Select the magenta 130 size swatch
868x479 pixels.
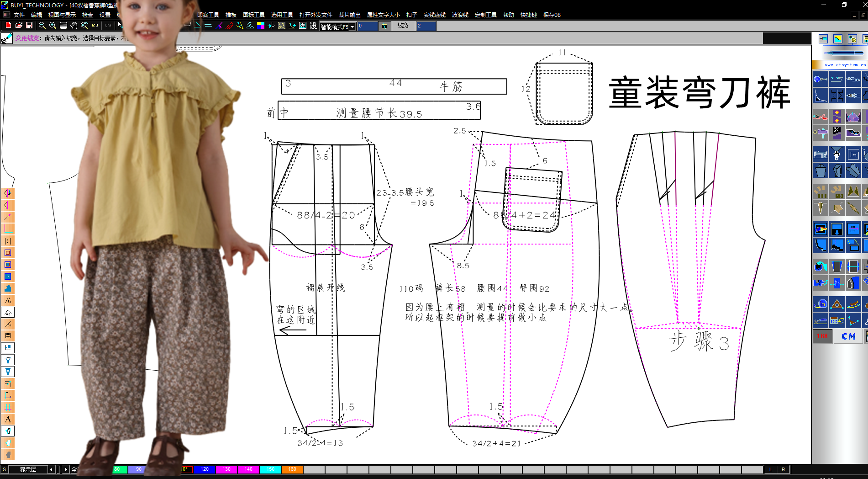point(226,469)
